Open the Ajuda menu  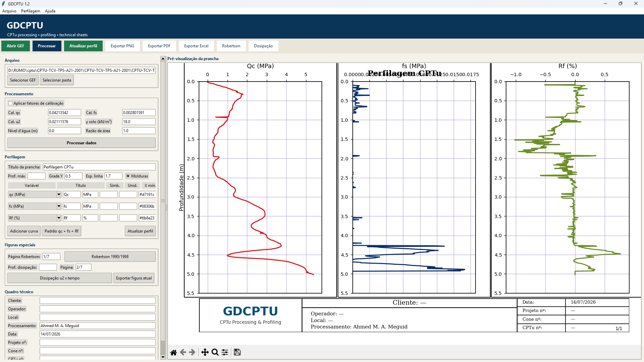coord(50,11)
